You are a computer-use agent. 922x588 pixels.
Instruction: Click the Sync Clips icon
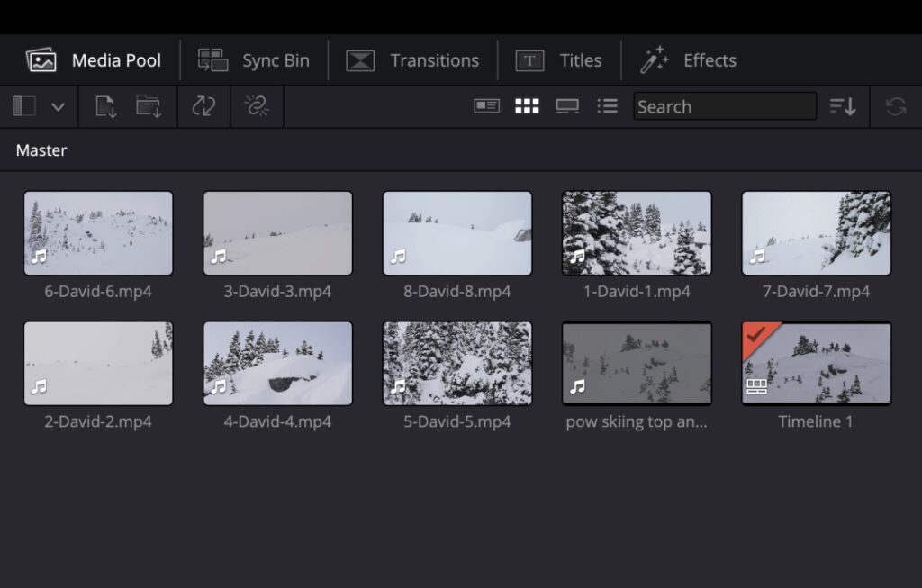click(203, 106)
